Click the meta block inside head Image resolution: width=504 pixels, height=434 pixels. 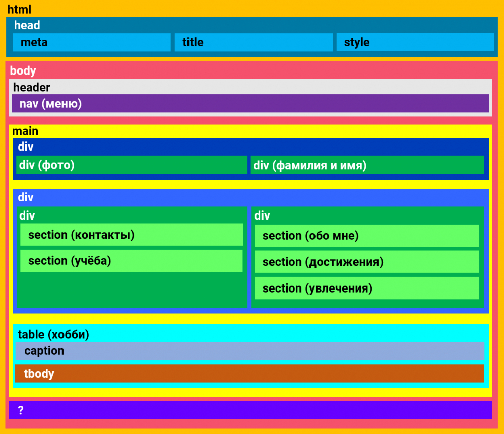coord(92,42)
